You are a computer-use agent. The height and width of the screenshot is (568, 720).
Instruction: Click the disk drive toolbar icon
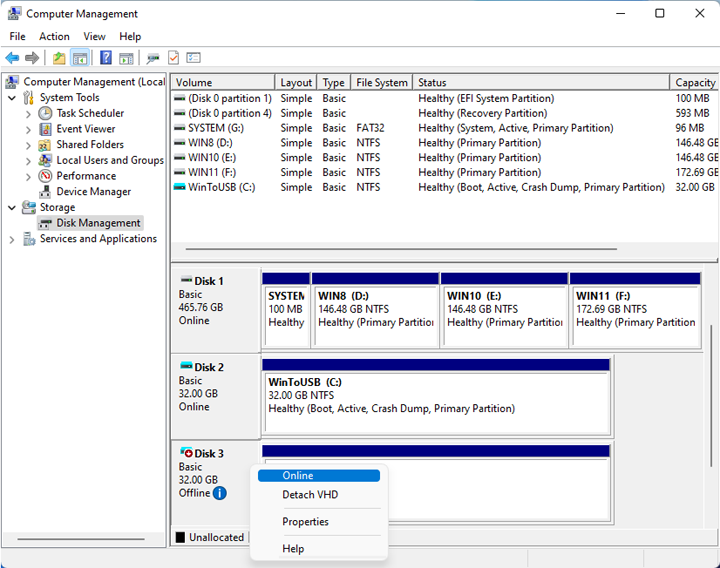(153, 58)
